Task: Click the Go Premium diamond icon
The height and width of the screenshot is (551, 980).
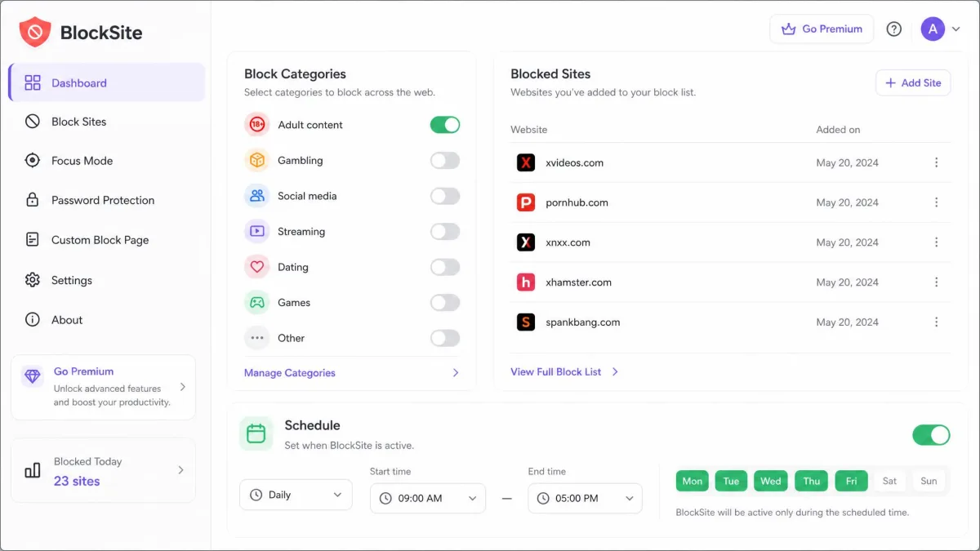Action: pyautogui.click(x=33, y=376)
